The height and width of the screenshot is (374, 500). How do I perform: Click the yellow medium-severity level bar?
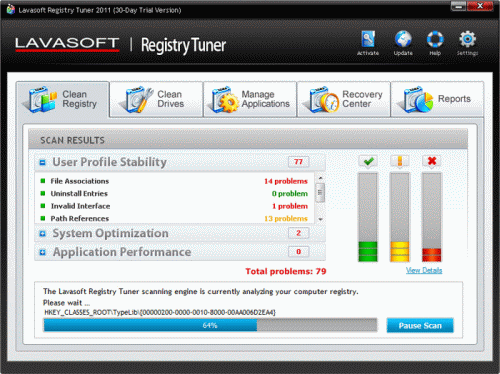tap(400, 217)
